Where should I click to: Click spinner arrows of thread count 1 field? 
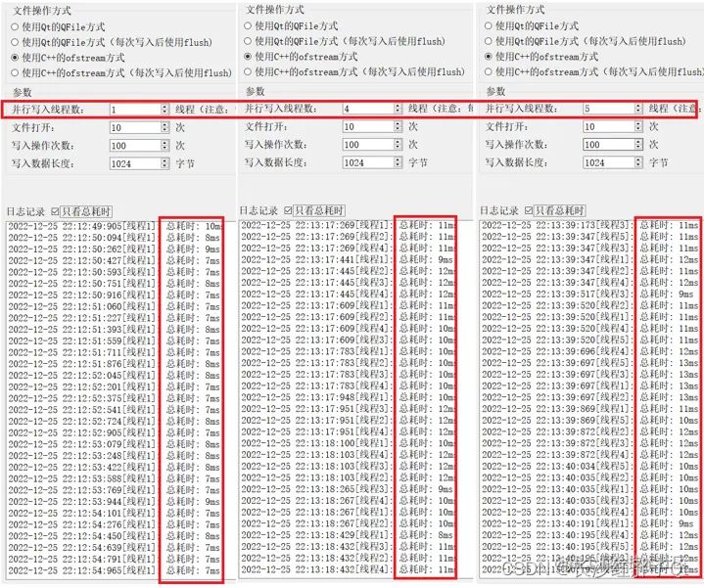tap(164, 109)
